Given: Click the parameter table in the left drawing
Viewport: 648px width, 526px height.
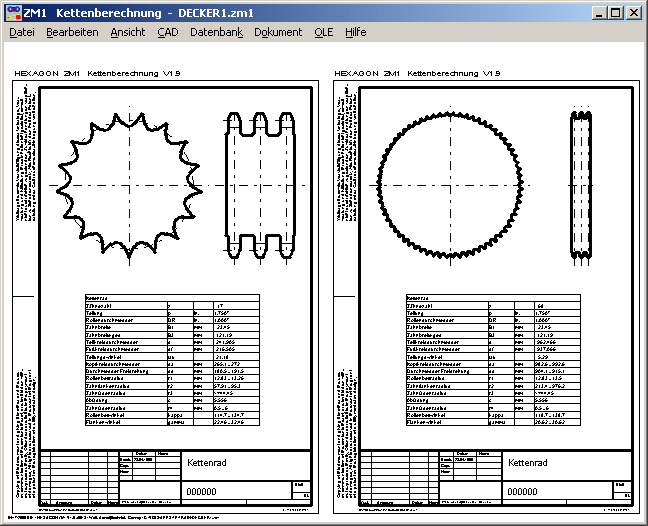Looking at the screenshot, I should click(x=172, y=362).
